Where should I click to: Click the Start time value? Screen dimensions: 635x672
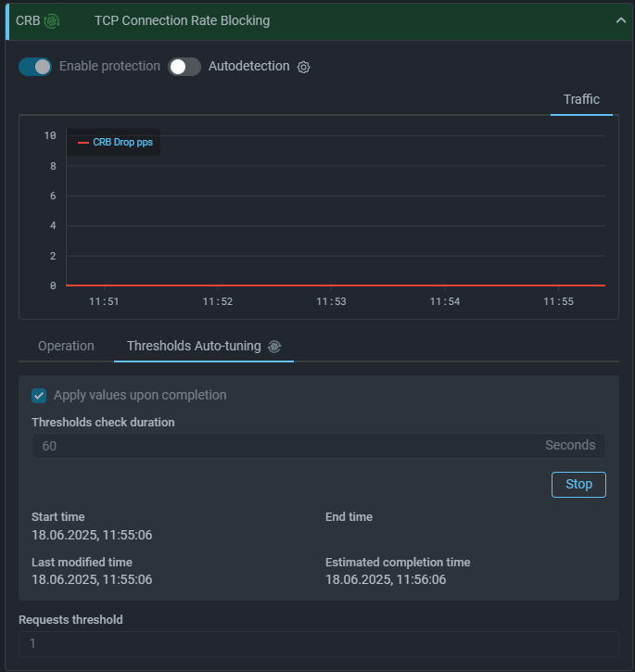click(92, 535)
